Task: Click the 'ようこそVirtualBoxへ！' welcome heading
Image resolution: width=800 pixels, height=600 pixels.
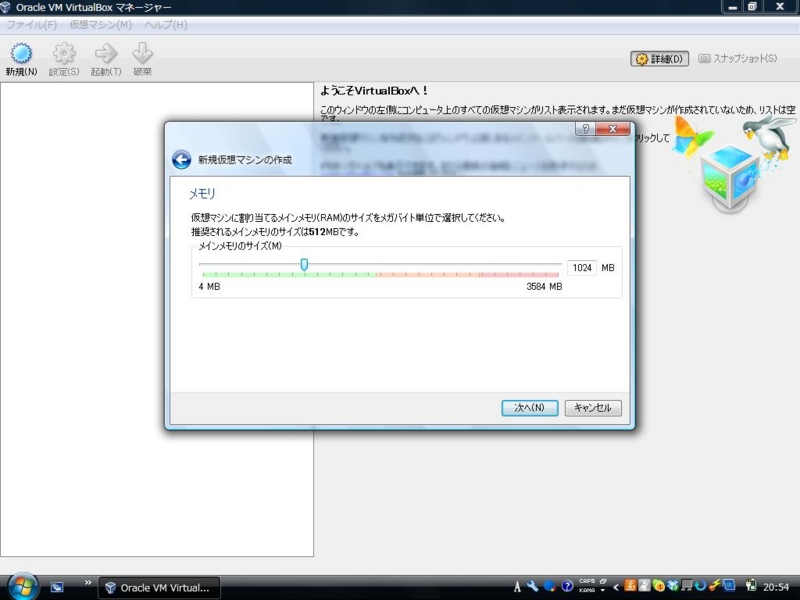Action: tap(374, 91)
